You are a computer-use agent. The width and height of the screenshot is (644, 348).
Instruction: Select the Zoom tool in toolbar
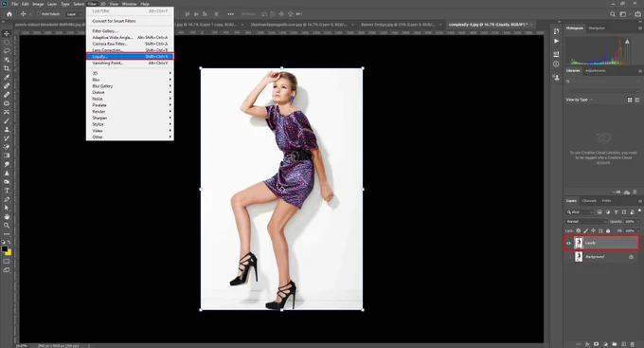pos(7,226)
